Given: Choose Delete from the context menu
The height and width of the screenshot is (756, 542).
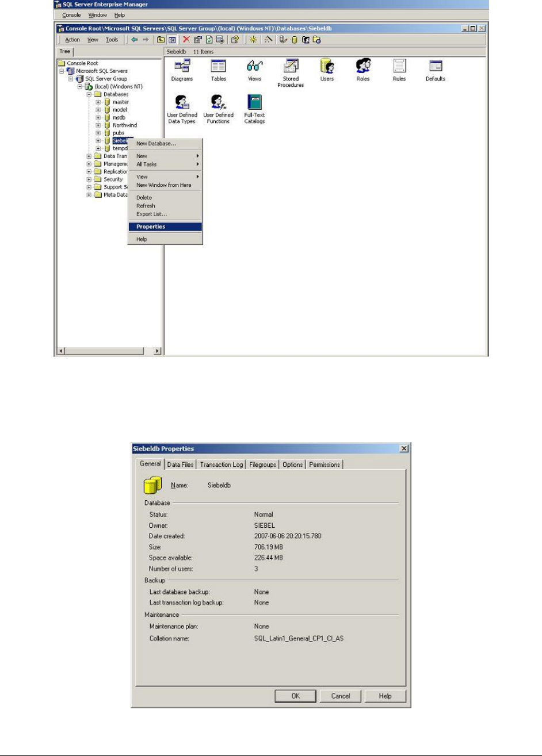Looking at the screenshot, I should pos(165,198).
